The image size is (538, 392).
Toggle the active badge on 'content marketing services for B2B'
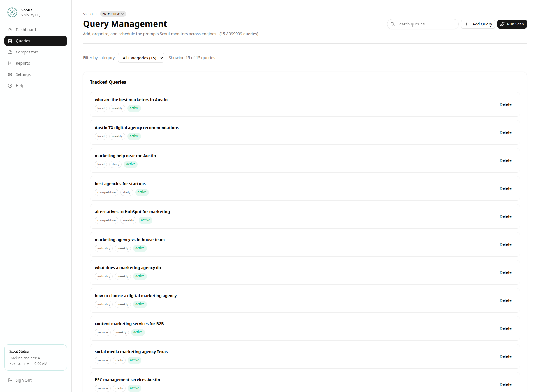point(138,332)
